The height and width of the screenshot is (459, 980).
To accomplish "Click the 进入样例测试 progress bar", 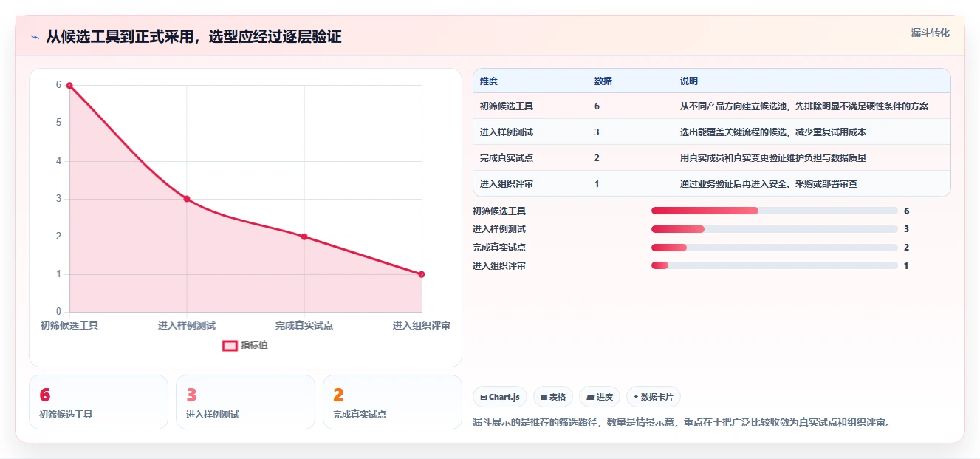I will pyautogui.click(x=775, y=229).
